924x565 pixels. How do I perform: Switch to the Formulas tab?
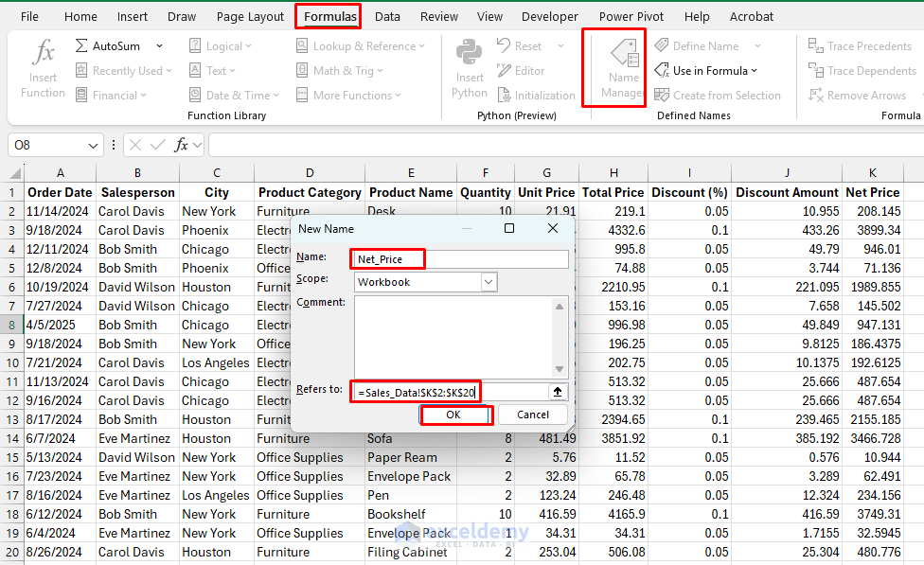(x=330, y=16)
